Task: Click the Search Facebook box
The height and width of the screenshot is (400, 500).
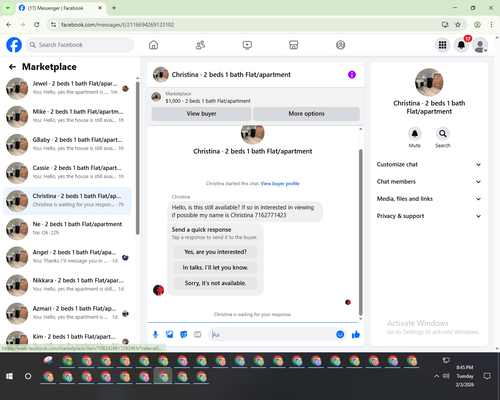Action: (x=80, y=45)
